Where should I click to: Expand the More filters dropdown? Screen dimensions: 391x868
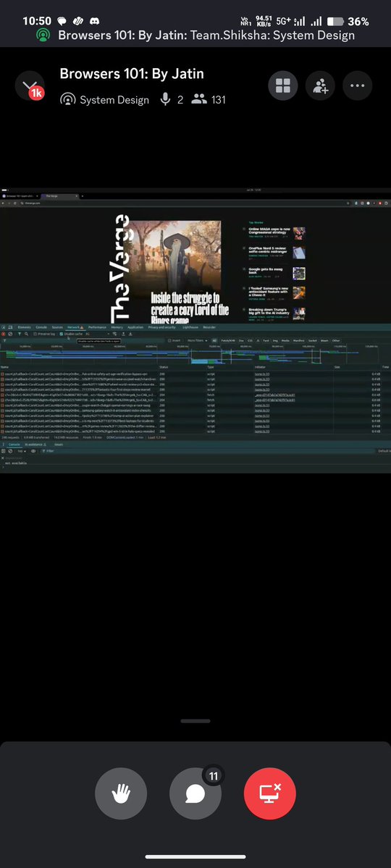pos(197,340)
